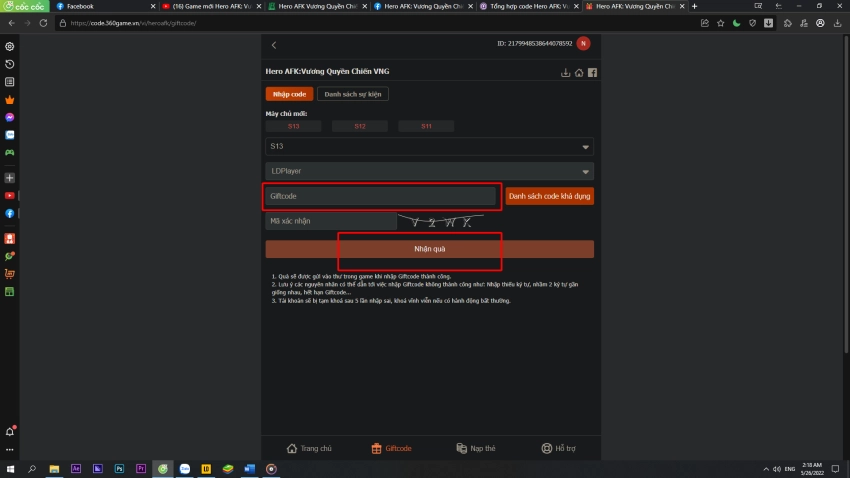This screenshot has height=478, width=850.
Task: Open the sidebar three-dots more menu
Action: coord(10,449)
